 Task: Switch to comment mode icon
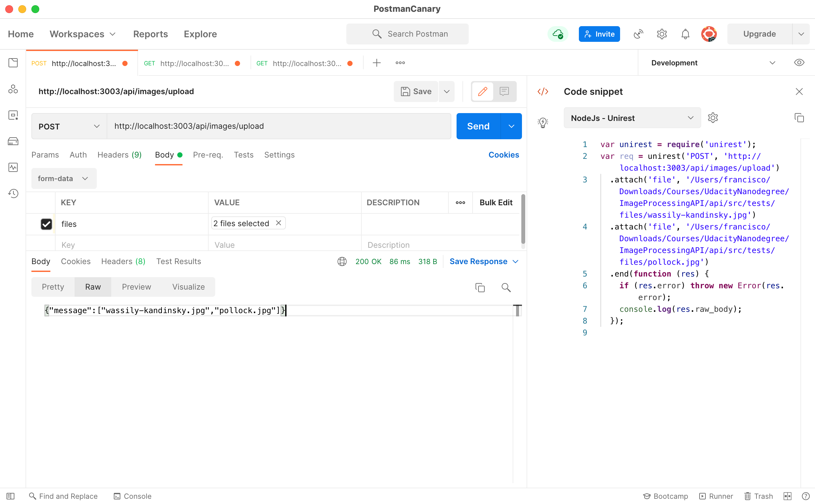[x=504, y=91]
